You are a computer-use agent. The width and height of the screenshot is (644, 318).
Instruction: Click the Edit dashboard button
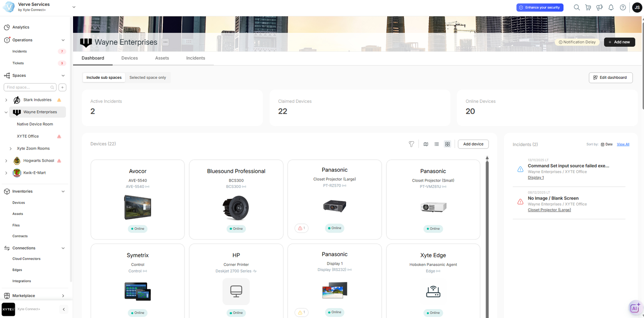point(611,78)
